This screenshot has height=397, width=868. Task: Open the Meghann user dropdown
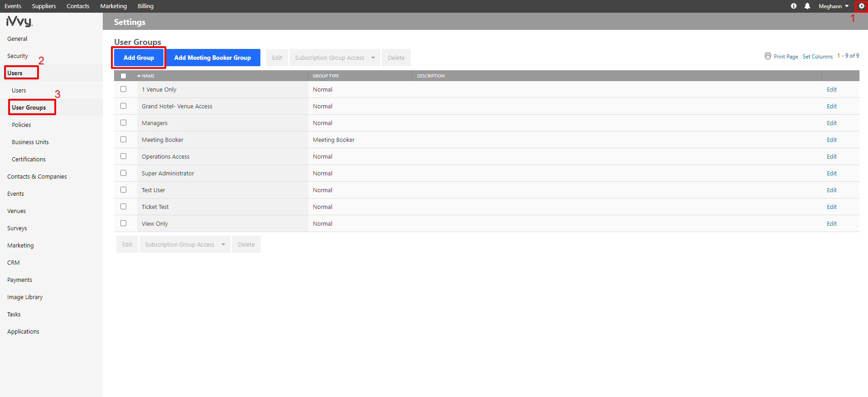834,6
